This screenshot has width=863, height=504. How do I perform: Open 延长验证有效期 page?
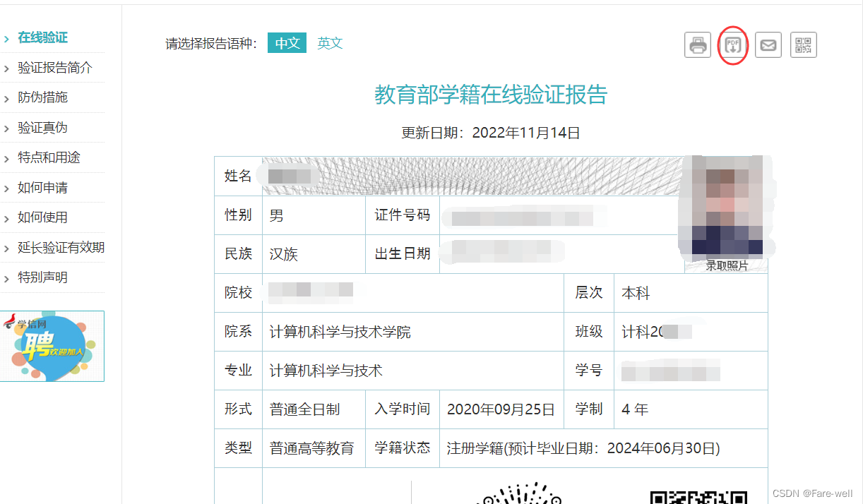pyautogui.click(x=61, y=248)
